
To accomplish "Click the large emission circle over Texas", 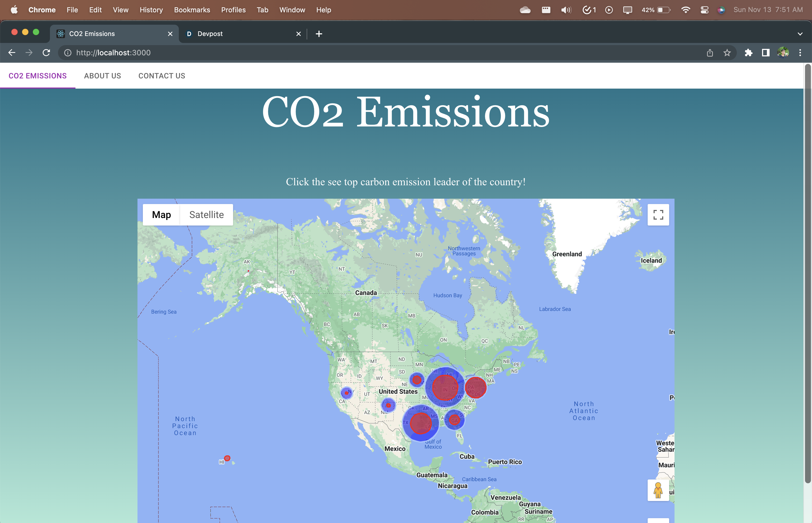I will tap(421, 423).
